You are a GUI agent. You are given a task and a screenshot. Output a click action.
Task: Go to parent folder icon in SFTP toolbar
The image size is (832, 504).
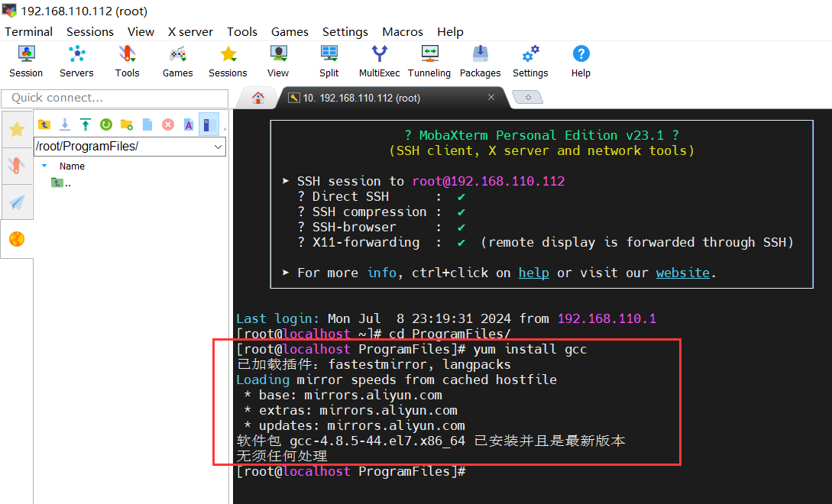click(x=44, y=124)
